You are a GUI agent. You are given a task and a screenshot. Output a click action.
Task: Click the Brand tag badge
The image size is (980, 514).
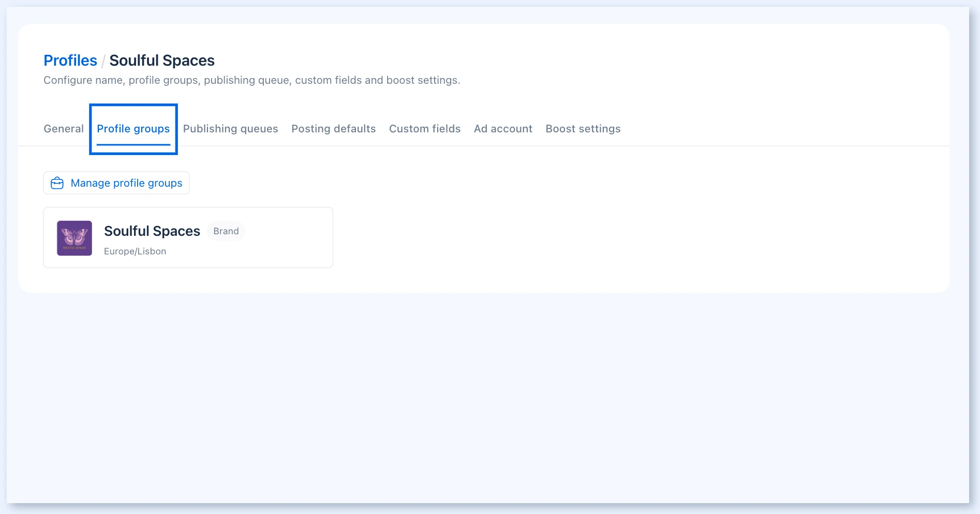(226, 231)
